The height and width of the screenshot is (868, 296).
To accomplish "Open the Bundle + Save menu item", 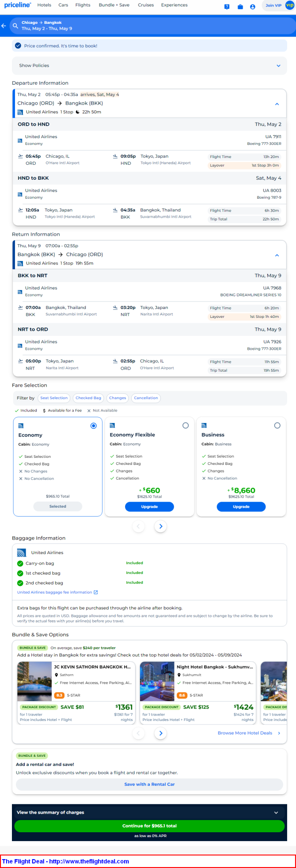I will [114, 5].
